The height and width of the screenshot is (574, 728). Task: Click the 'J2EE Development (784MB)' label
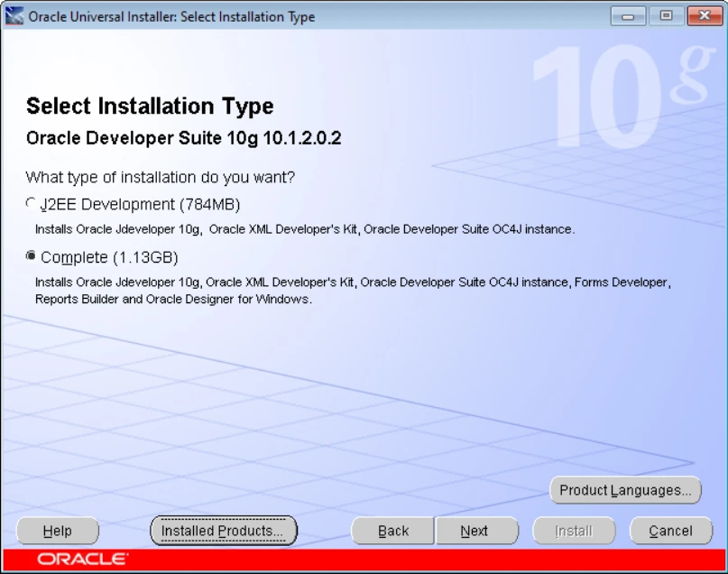[140, 204]
